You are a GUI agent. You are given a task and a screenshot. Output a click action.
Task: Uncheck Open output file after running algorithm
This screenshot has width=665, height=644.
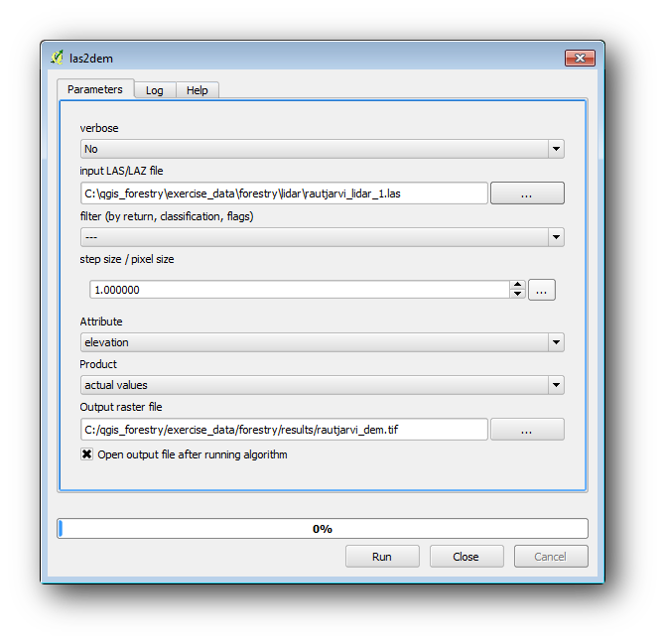[x=87, y=454]
